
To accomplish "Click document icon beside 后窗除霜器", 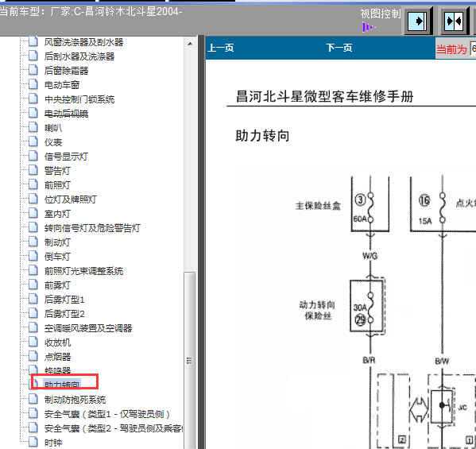I will click(33, 70).
